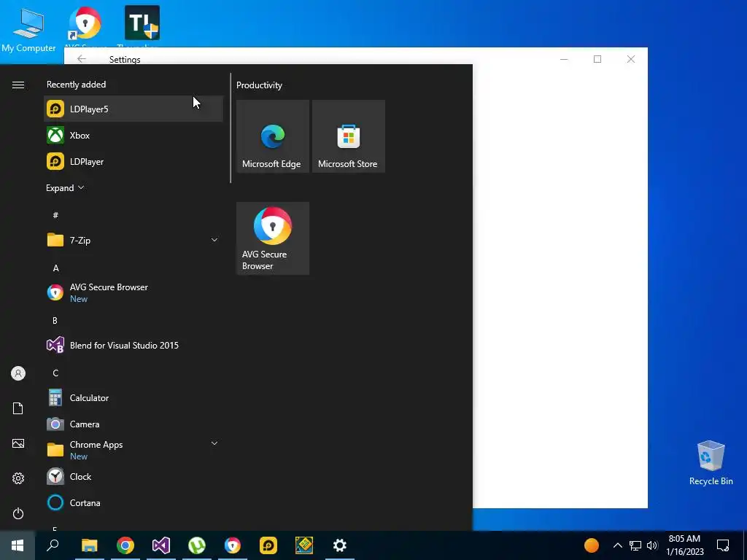Open AVG Secure Browser in the taskbar
Viewport: 747px width, 560px height.
tap(233, 545)
